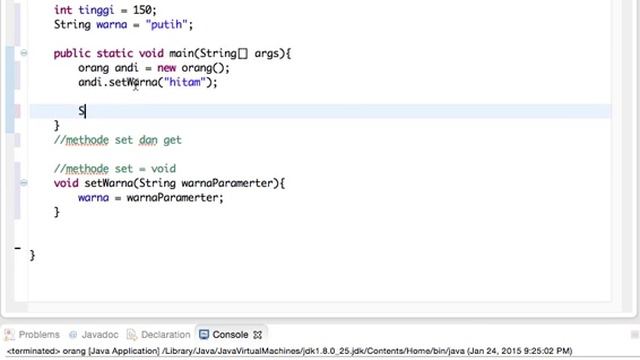Viewport: 640px width, 360px height.
Task: Click the Javadoc @ icon
Action: (x=73, y=335)
